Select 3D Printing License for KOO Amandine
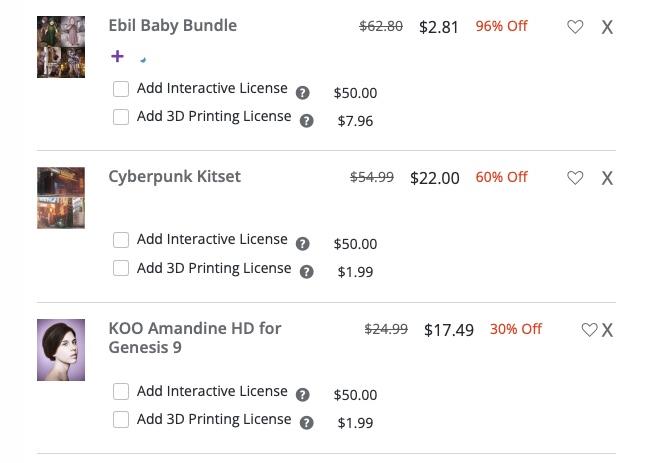 [x=121, y=420]
